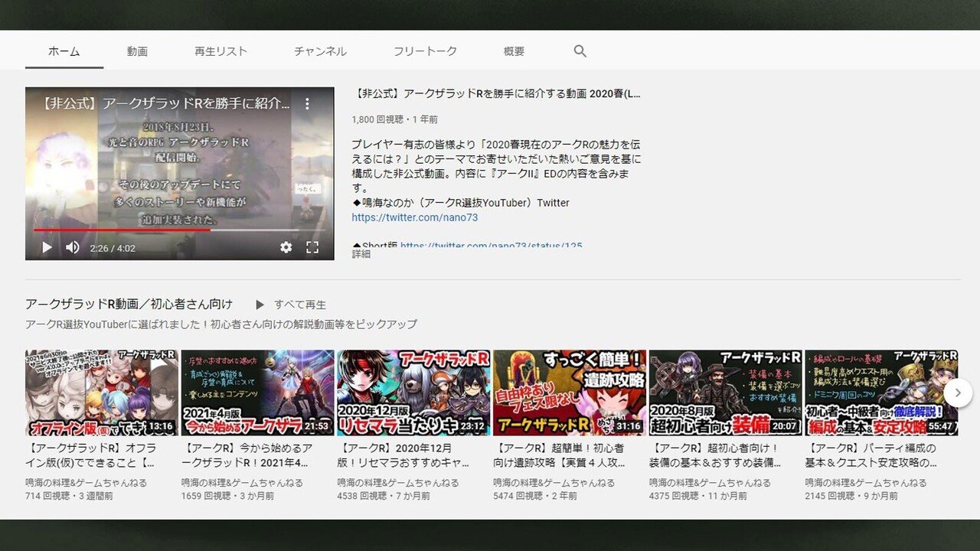
Task: Click the 1,800 回視聴・1 年前 text
Action: pos(395,119)
